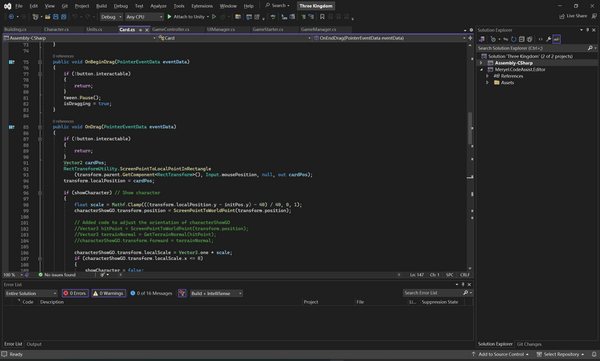Click the feedback icon at top right
This screenshot has height=361, width=600.
coord(594,16)
